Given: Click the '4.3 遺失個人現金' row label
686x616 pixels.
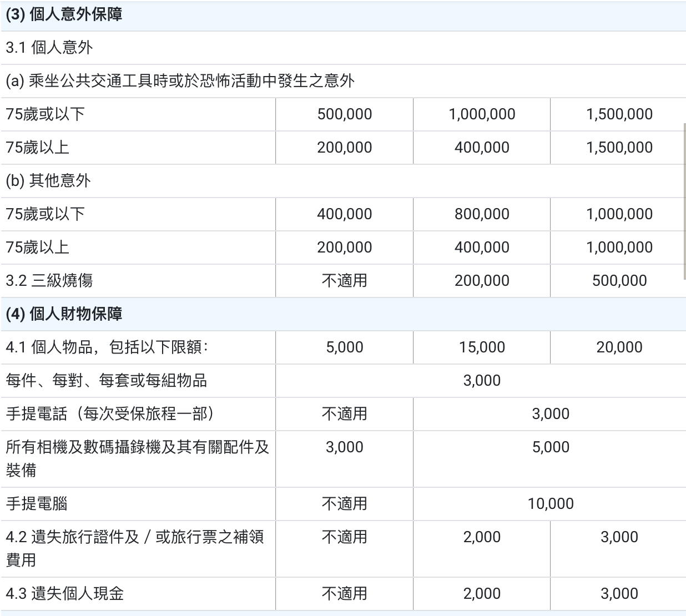Looking at the screenshot, I should coord(65,594).
